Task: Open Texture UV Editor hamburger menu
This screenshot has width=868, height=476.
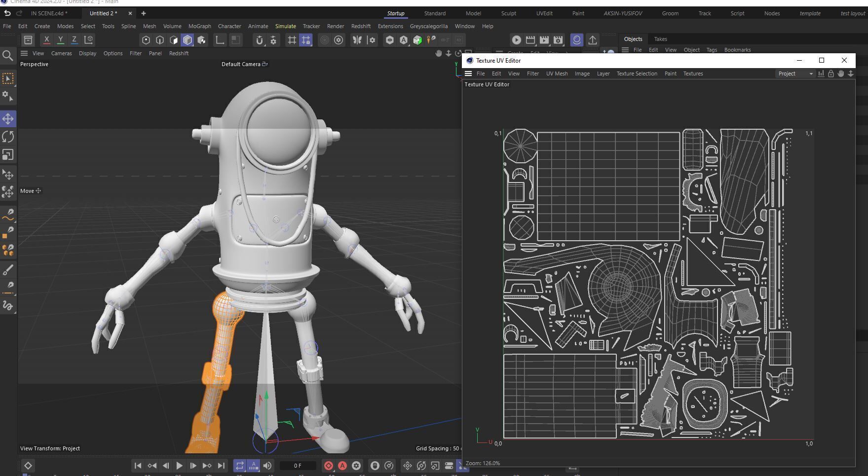Action: click(x=468, y=73)
